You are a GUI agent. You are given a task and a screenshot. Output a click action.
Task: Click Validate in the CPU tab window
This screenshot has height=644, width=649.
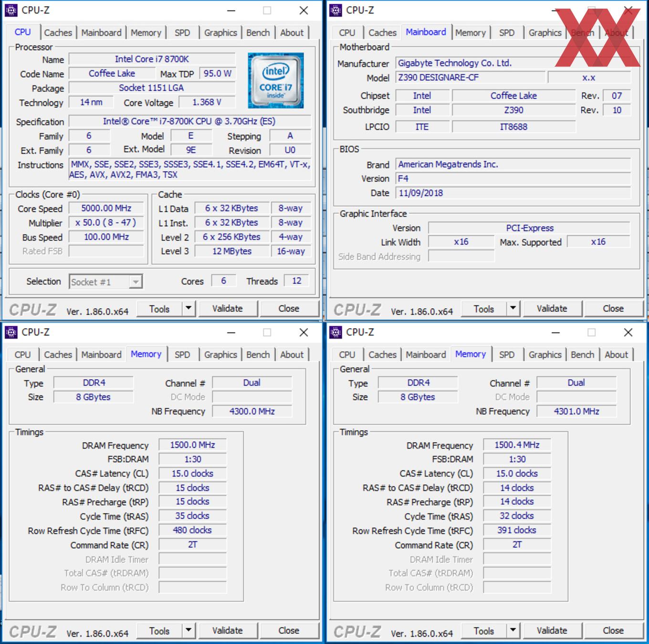[228, 309]
